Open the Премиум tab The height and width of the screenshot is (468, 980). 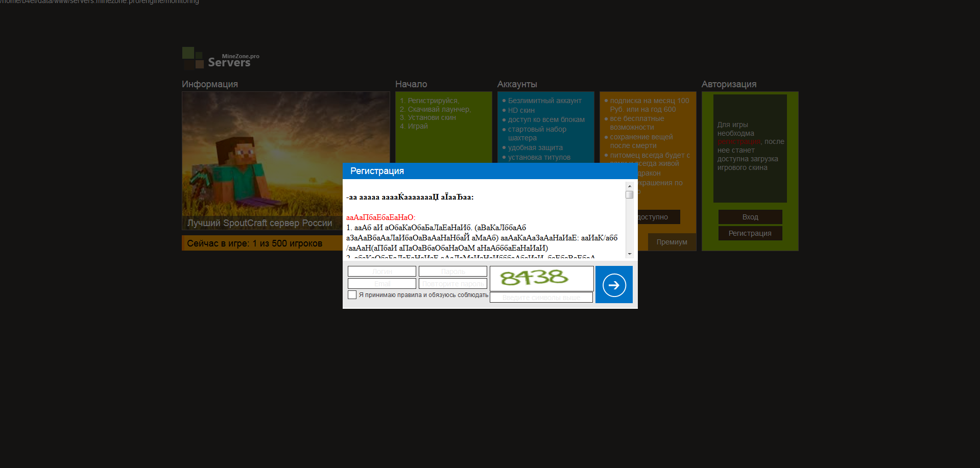pos(672,242)
